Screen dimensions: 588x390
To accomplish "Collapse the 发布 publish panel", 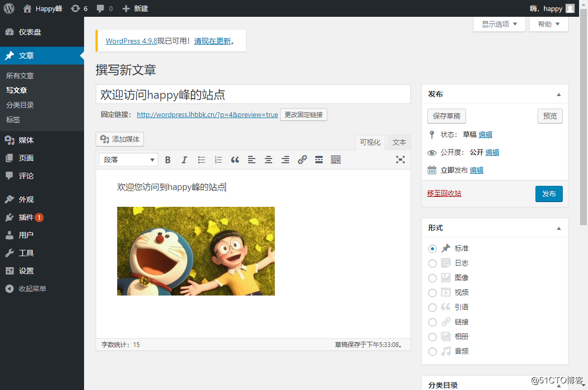I will tap(559, 94).
